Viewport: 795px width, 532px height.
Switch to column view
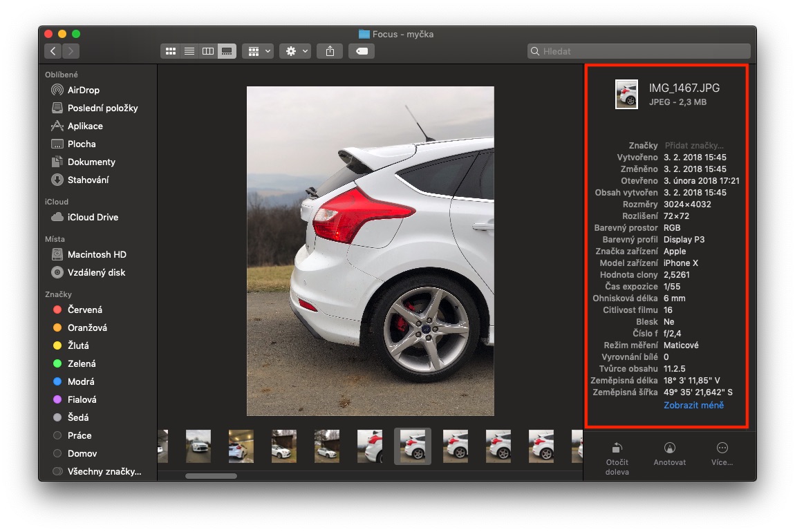[207, 51]
